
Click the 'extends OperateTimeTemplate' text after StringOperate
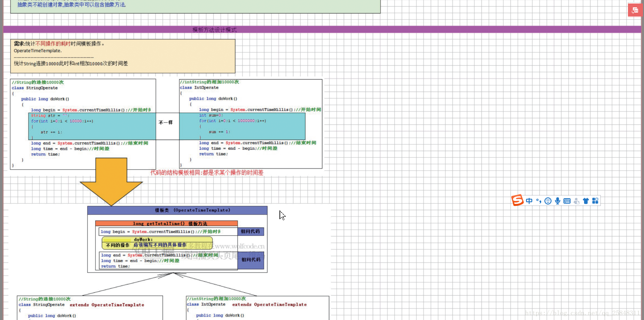[107, 305]
